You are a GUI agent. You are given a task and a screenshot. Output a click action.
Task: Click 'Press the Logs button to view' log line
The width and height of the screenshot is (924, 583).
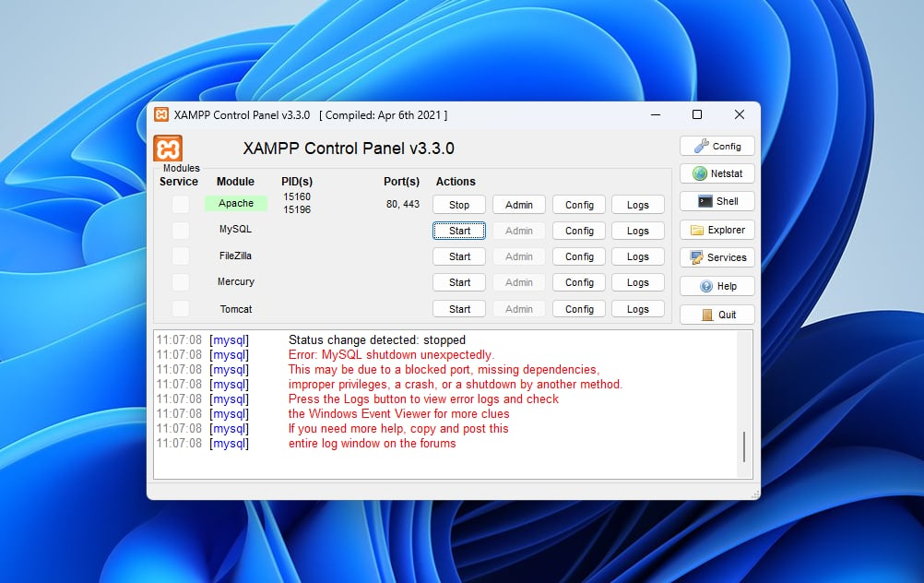click(423, 399)
